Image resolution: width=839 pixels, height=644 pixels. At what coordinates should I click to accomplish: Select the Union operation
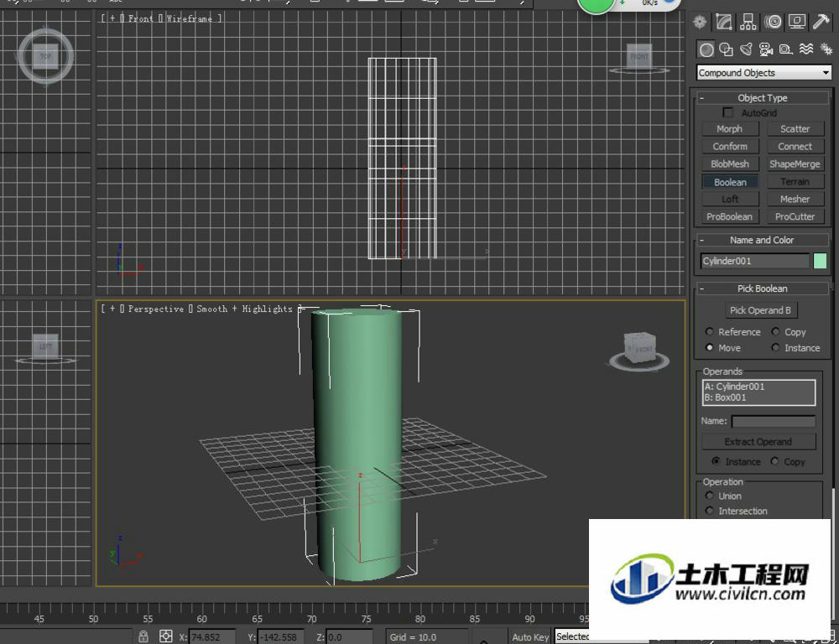710,496
